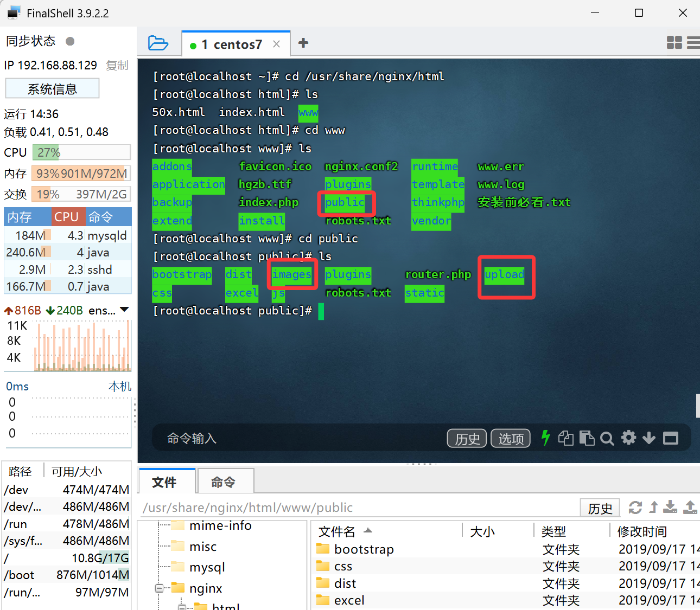Open 选项 button in terminal bar
This screenshot has height=610, width=700.
tap(511, 438)
